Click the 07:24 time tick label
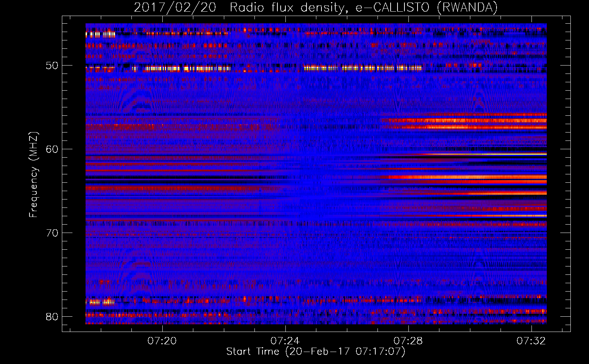Screen dimensions: 589x364 (x=285, y=341)
